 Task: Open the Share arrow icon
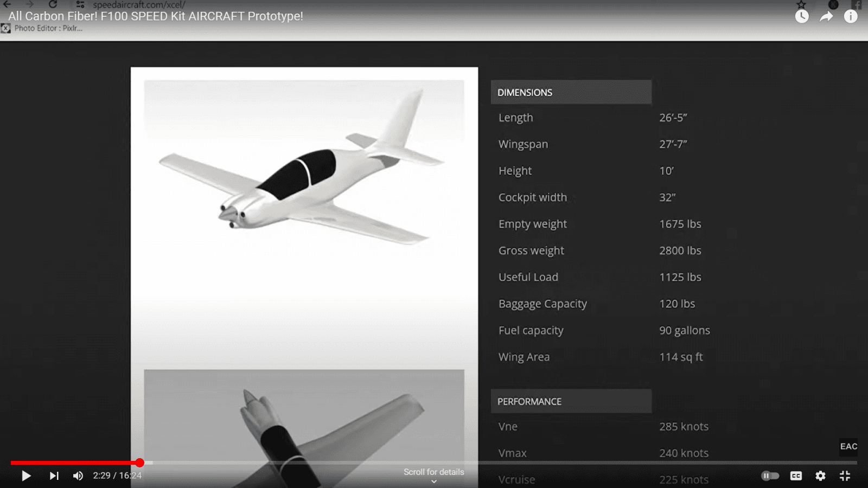coord(826,16)
